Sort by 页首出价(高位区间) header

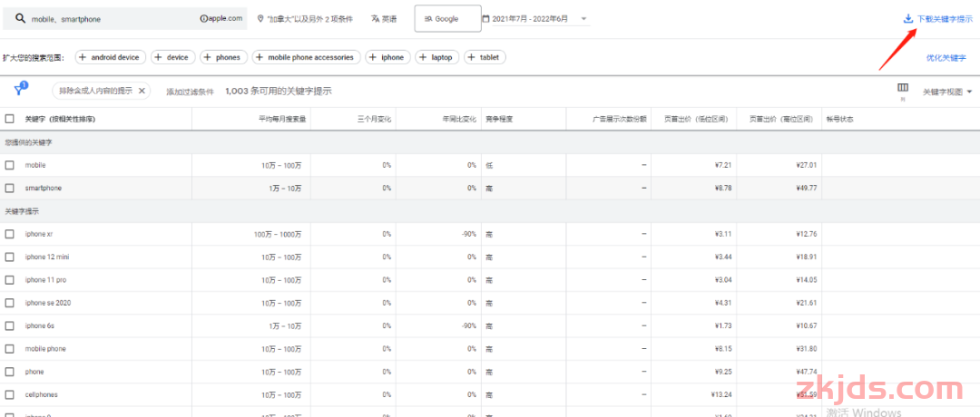(x=781, y=119)
